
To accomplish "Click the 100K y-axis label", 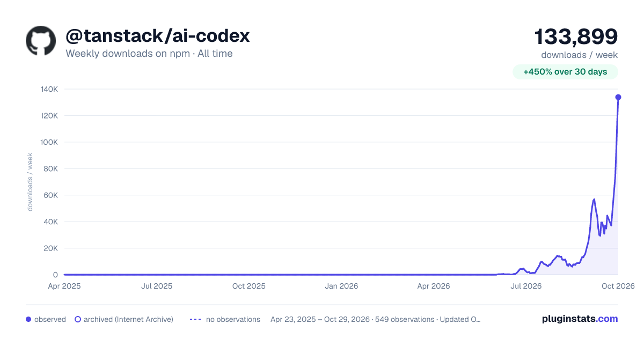I will [49, 142].
